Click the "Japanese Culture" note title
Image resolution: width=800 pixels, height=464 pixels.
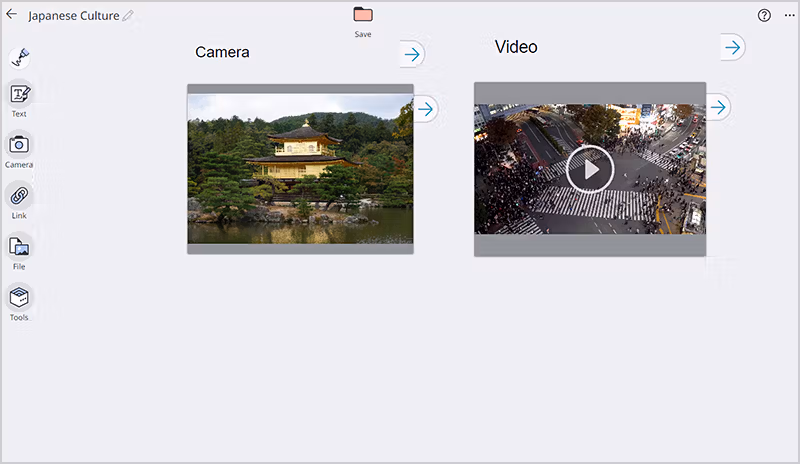(x=73, y=16)
